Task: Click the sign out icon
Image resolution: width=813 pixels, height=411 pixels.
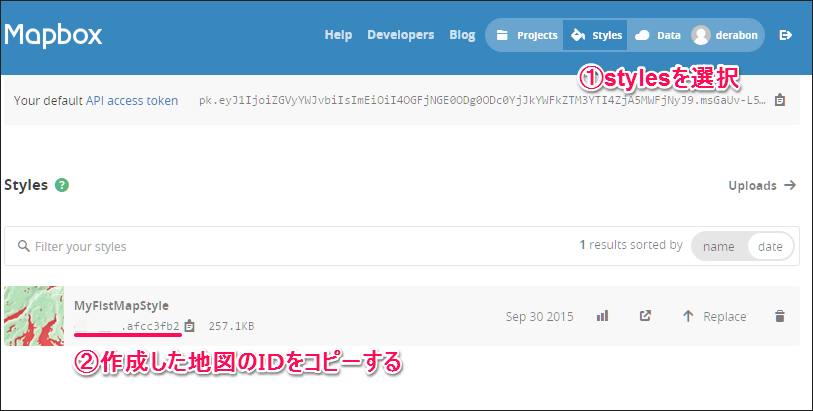Action: (786, 35)
